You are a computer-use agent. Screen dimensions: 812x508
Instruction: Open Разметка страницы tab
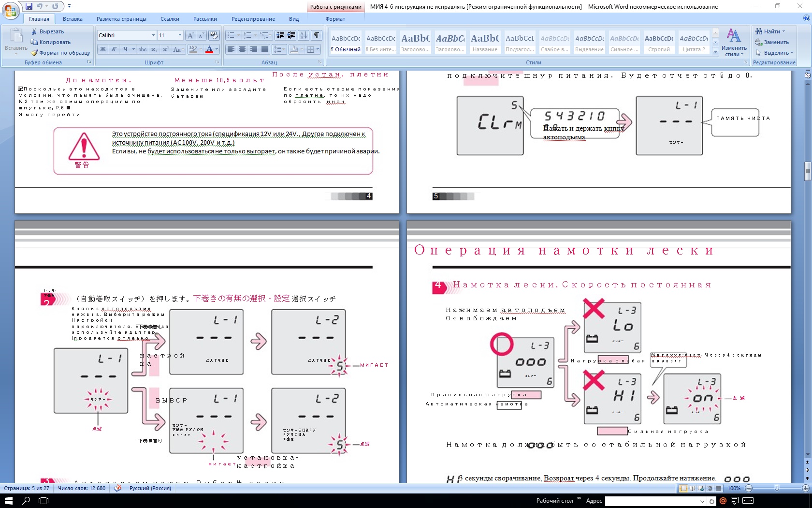tap(121, 19)
